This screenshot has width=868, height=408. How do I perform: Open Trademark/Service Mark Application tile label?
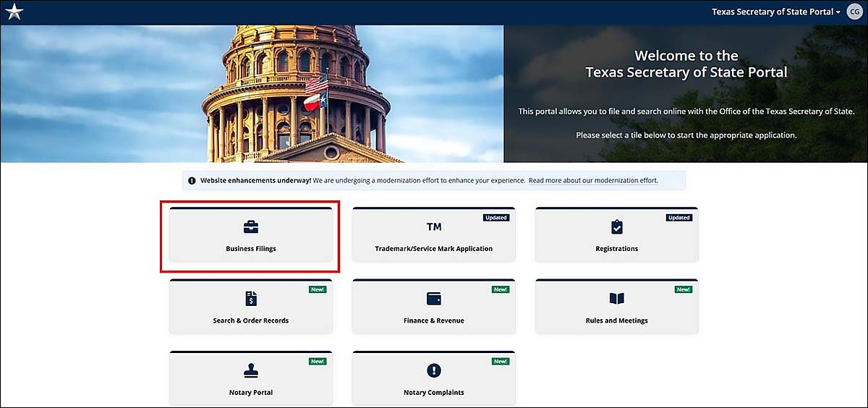(434, 249)
